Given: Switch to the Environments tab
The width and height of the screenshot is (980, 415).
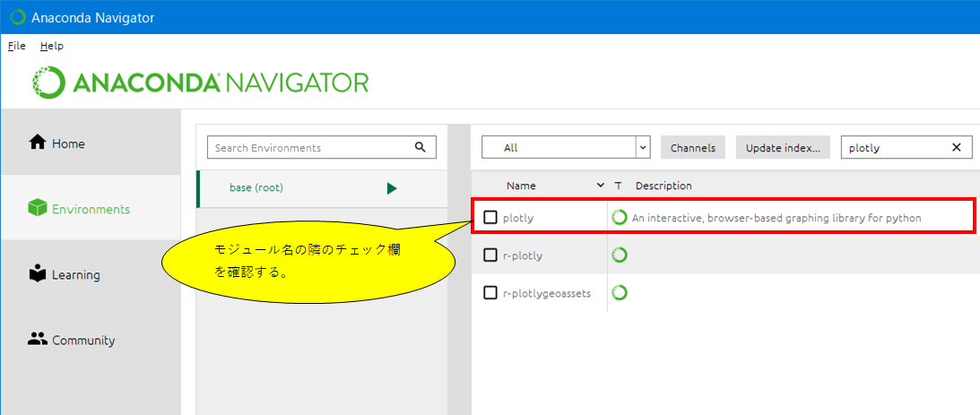Looking at the screenshot, I should tap(91, 209).
